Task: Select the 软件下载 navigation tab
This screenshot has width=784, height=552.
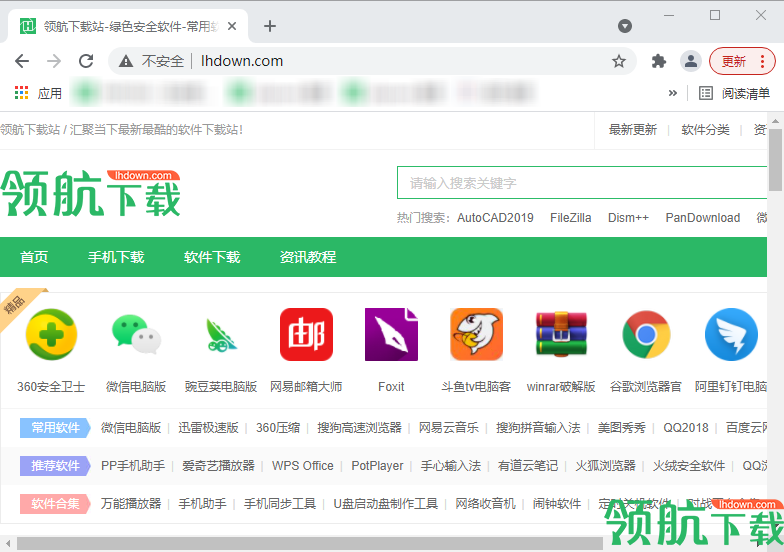Action: [212, 257]
